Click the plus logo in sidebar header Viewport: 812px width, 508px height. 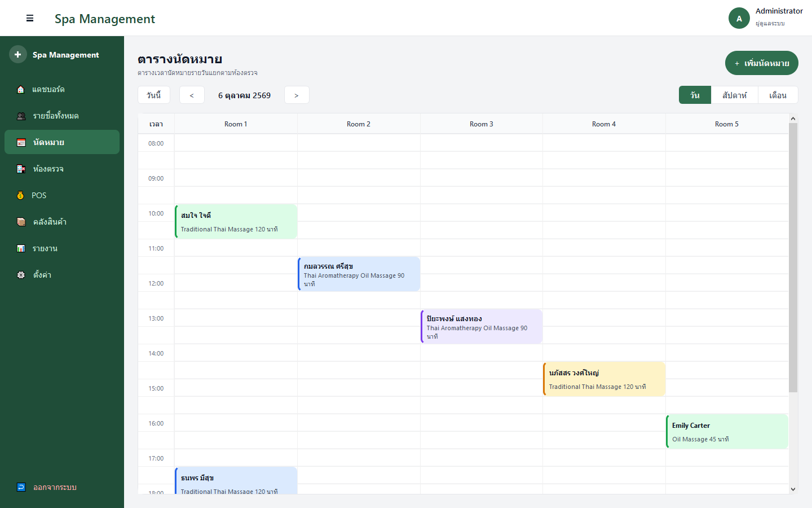click(x=18, y=54)
